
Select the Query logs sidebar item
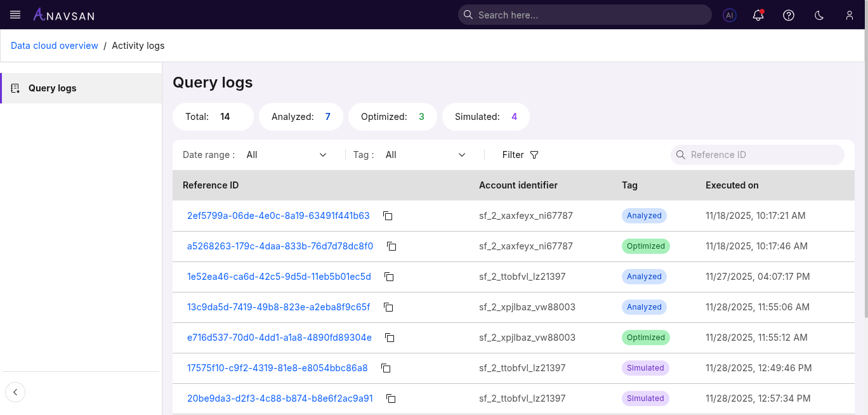(52, 88)
